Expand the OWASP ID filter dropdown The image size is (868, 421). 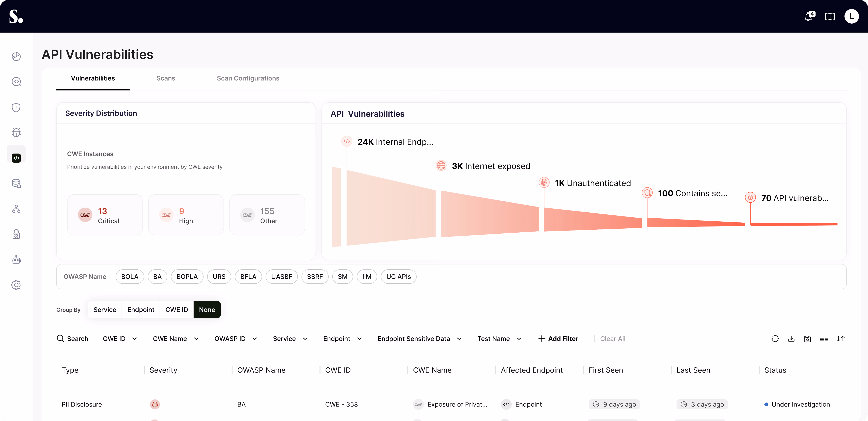(x=236, y=338)
